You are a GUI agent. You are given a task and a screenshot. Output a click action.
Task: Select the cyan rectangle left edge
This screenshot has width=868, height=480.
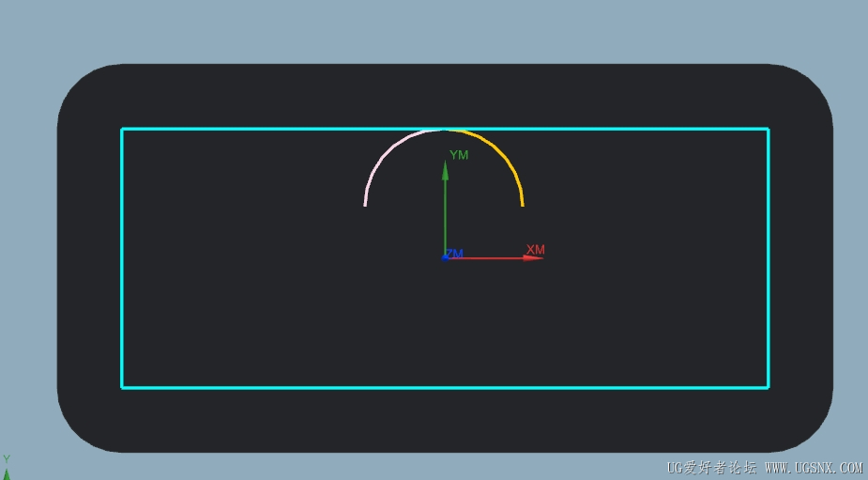(x=122, y=258)
